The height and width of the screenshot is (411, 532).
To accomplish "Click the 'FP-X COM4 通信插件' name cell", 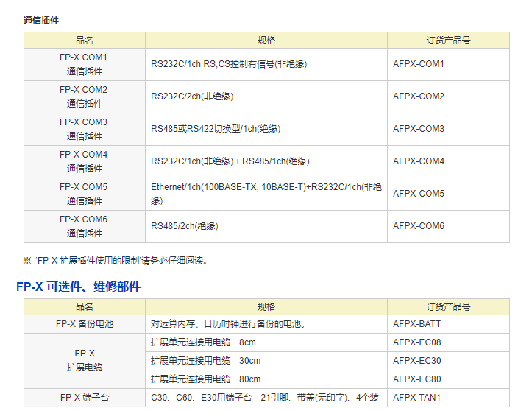I will pos(85,161).
